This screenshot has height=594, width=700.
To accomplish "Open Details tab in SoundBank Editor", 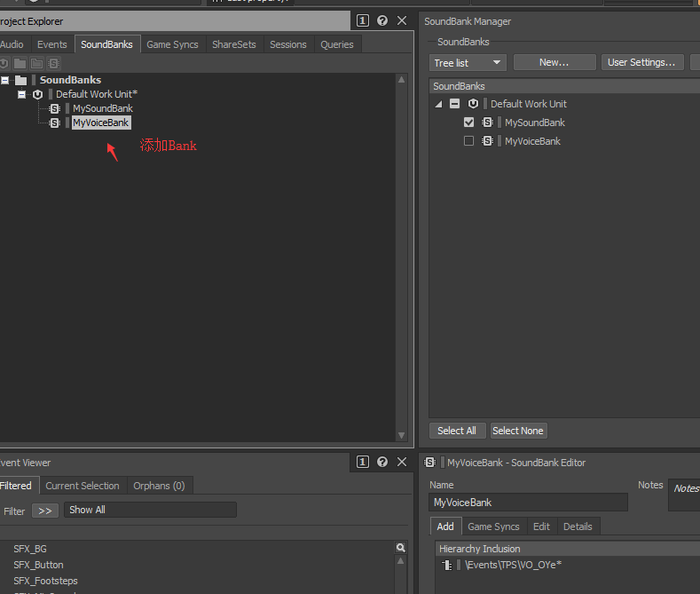I will [x=578, y=527].
